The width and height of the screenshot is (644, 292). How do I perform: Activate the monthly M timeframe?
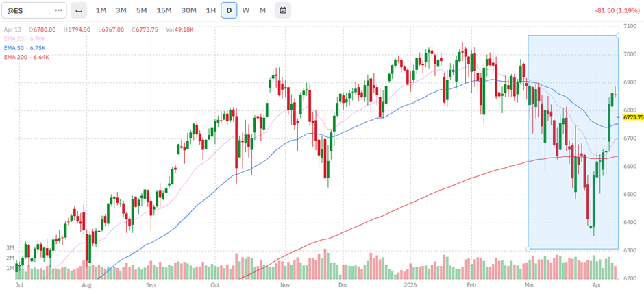pos(263,10)
